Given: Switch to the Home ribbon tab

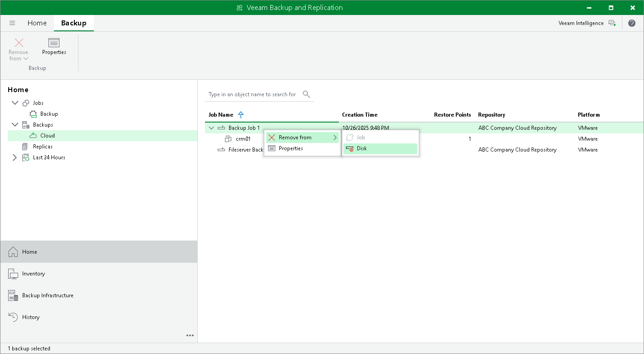Looking at the screenshot, I should [x=37, y=23].
